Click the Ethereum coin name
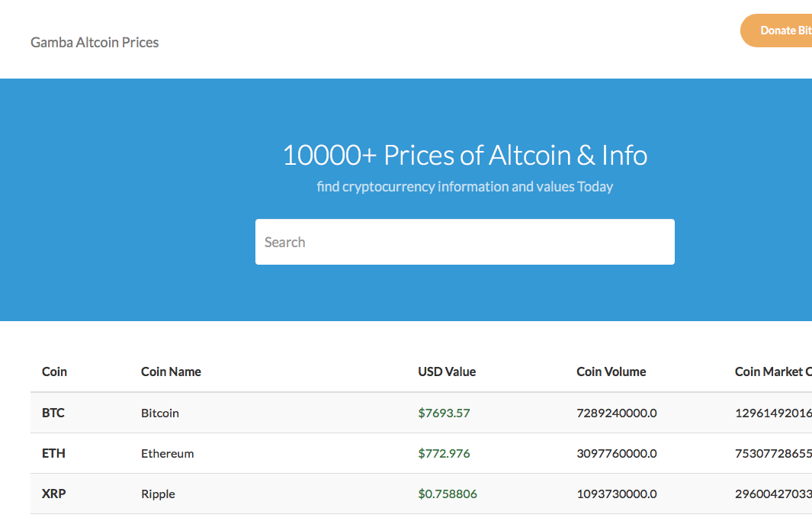The height and width of the screenshot is (521, 812). pos(168,453)
